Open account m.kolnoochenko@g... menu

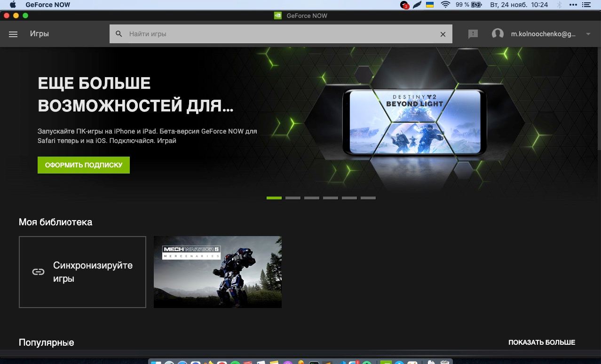coord(543,34)
